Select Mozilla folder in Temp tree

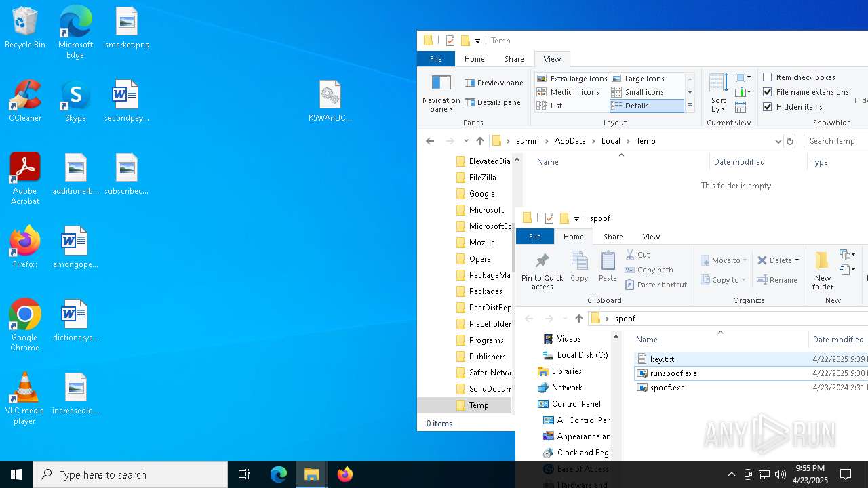[481, 243]
